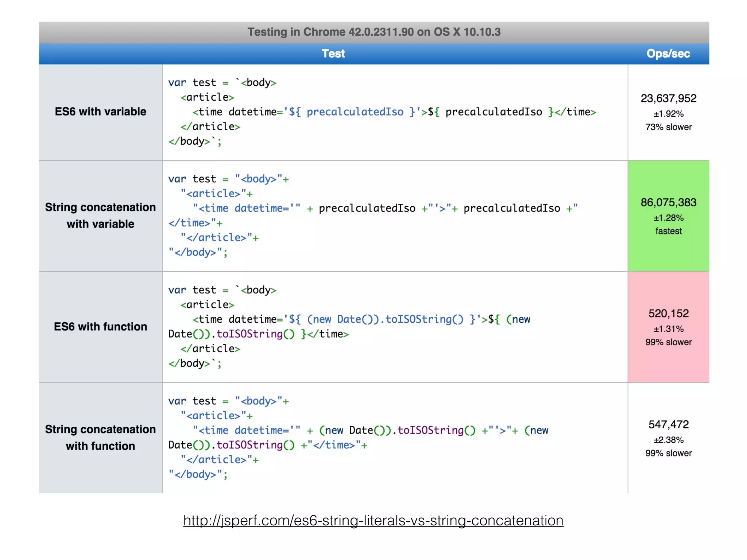
Task: Select the ES6 with function label
Action: tap(100, 327)
